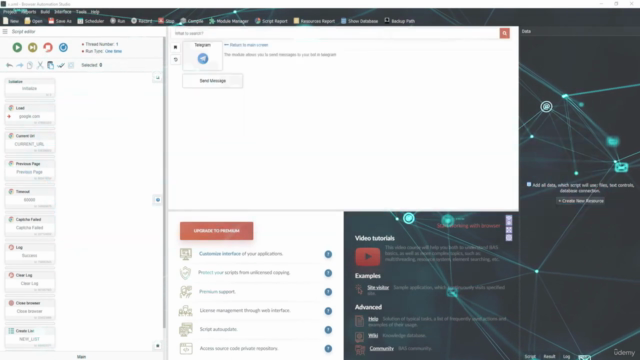The width and height of the screenshot is (640, 360).
Task: Click the help icon beside Protect your scripts
Action: 328,273
